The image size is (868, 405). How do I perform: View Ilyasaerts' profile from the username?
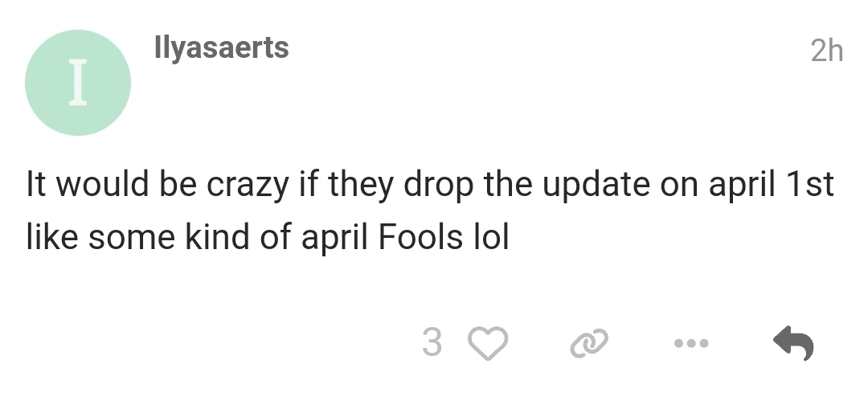point(221,48)
